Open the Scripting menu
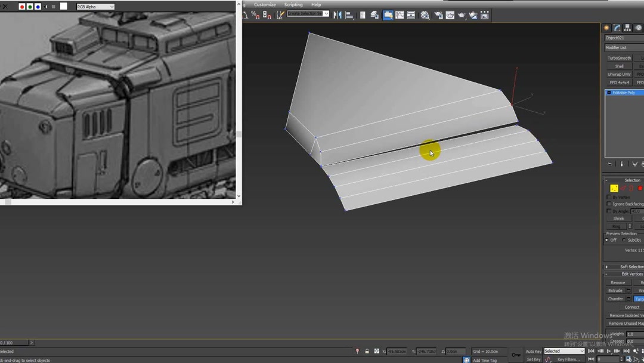 tap(293, 5)
